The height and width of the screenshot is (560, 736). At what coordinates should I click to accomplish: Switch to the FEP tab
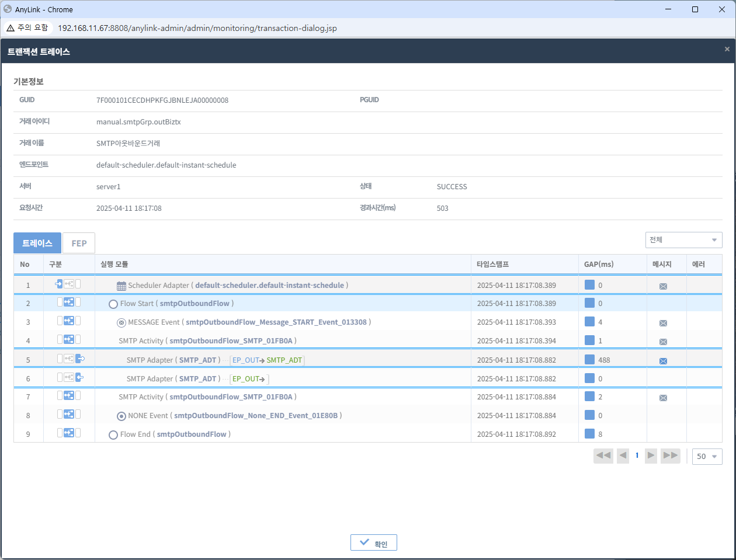tap(78, 243)
